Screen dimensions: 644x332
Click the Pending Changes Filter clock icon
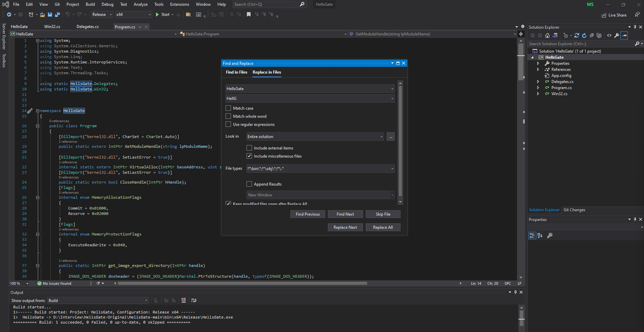click(566, 35)
